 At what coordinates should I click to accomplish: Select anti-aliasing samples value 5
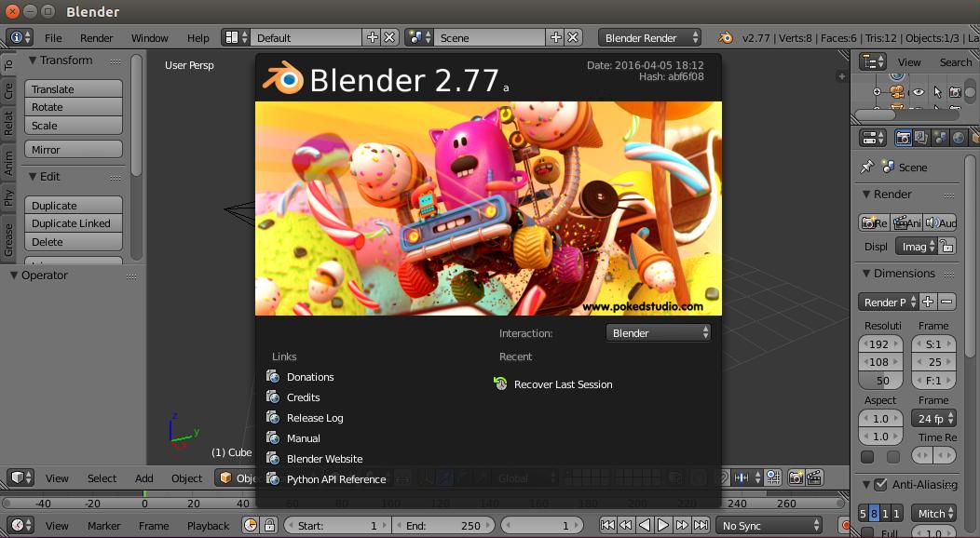click(x=864, y=514)
